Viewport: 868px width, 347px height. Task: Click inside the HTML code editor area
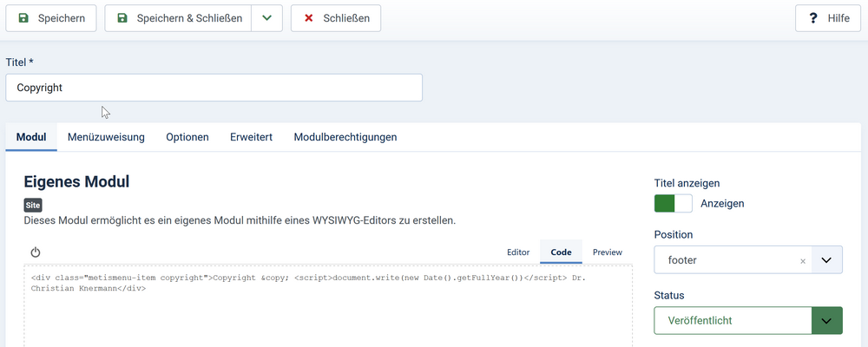tap(328, 305)
